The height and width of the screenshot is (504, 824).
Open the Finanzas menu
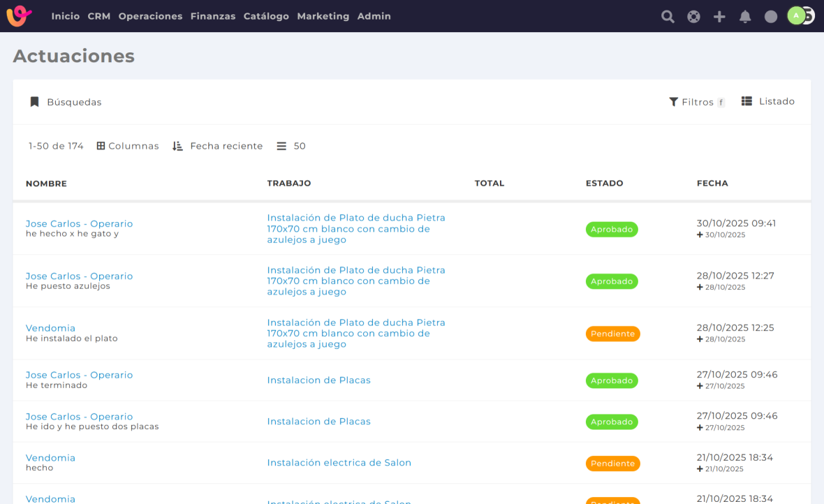(213, 16)
